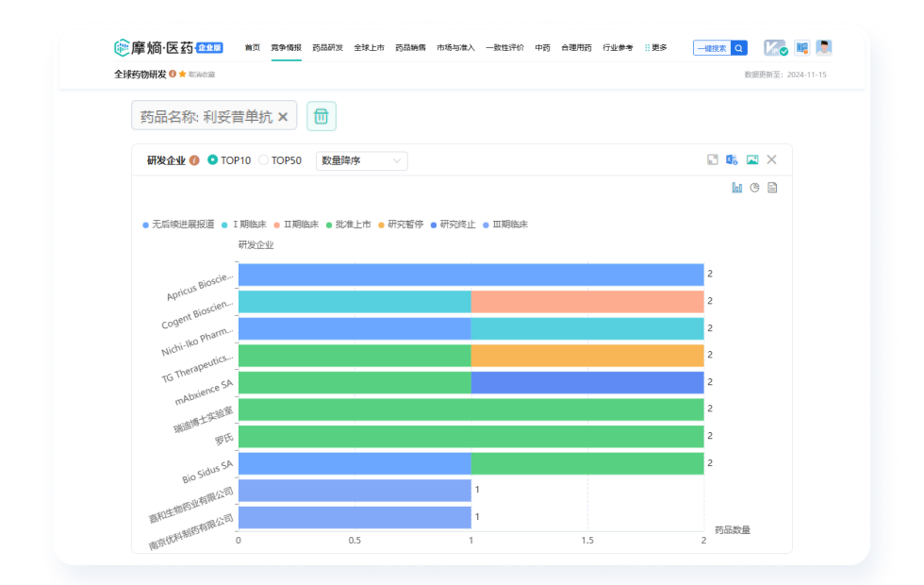The image size is (924, 585).
Task: Click the 企业版 badge
Action: [x=209, y=48]
